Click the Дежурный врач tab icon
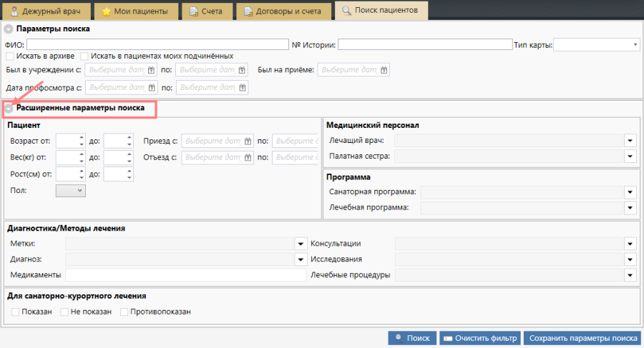 click(x=13, y=11)
